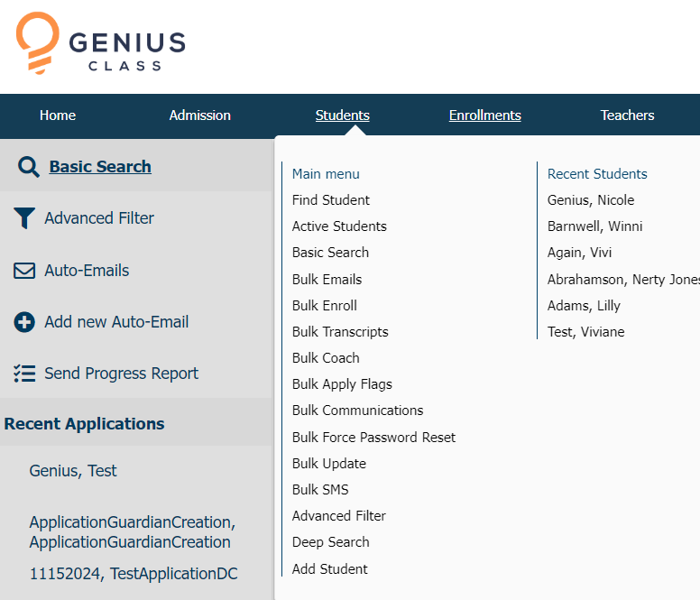The width and height of the screenshot is (700, 600).
Task: Click the checklist Send Progress Report icon
Action: pos(24,374)
